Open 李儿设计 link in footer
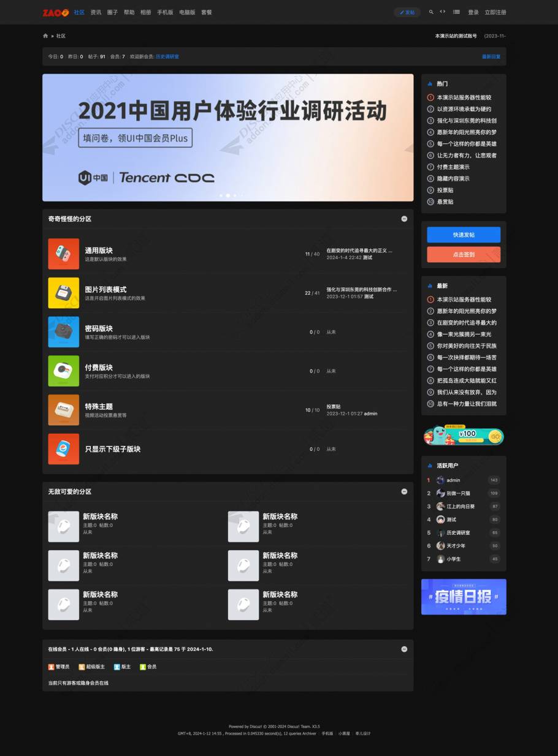 pyautogui.click(x=363, y=733)
